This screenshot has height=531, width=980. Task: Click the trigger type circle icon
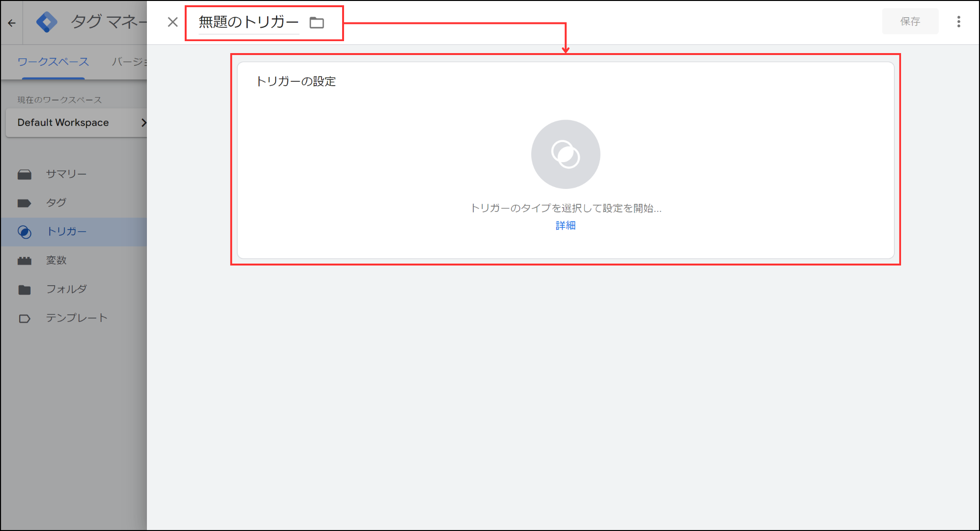(566, 154)
